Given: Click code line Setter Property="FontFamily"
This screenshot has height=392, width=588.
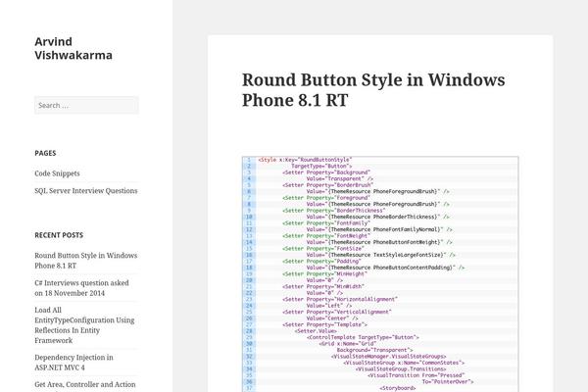Looking at the screenshot, I should [x=326, y=223].
